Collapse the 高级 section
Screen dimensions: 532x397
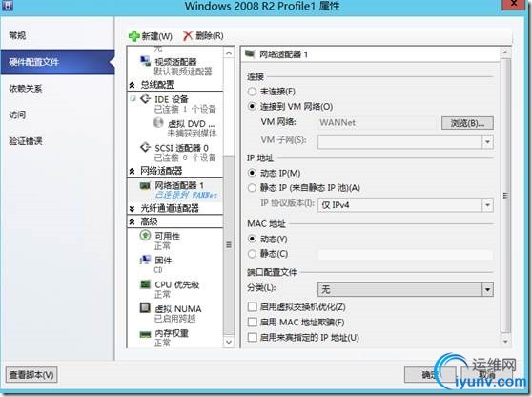tap(132, 222)
